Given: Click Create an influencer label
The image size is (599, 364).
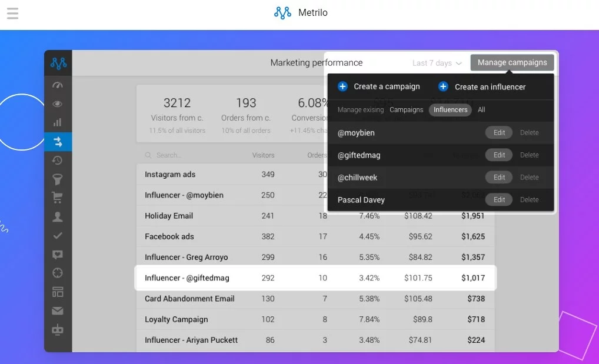Looking at the screenshot, I should (x=490, y=86).
